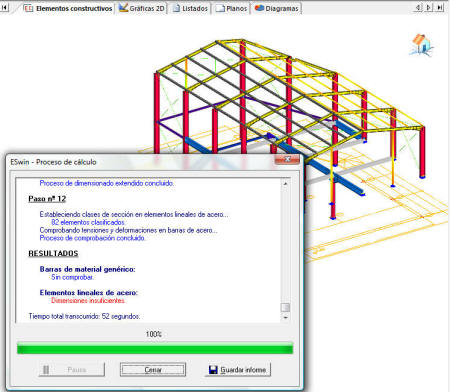The image size is (450, 392).
Task: Click the Cerrar button
Action: [153, 369]
